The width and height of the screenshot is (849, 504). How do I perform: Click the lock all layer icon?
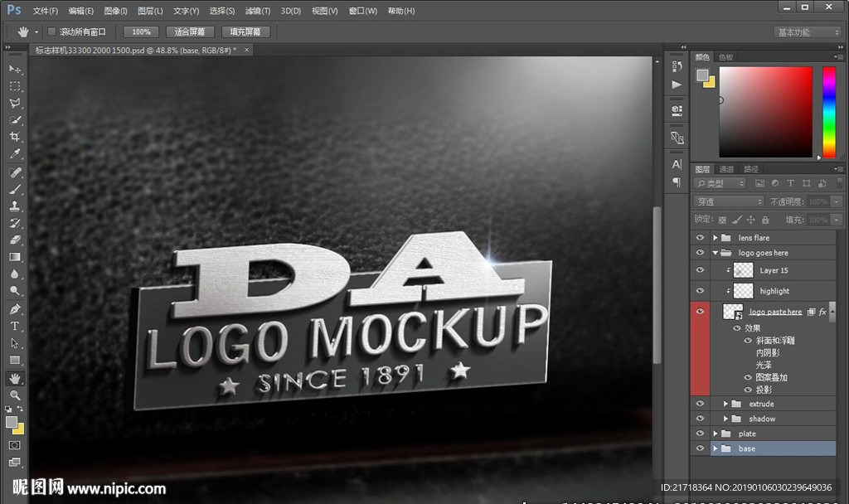point(765,220)
